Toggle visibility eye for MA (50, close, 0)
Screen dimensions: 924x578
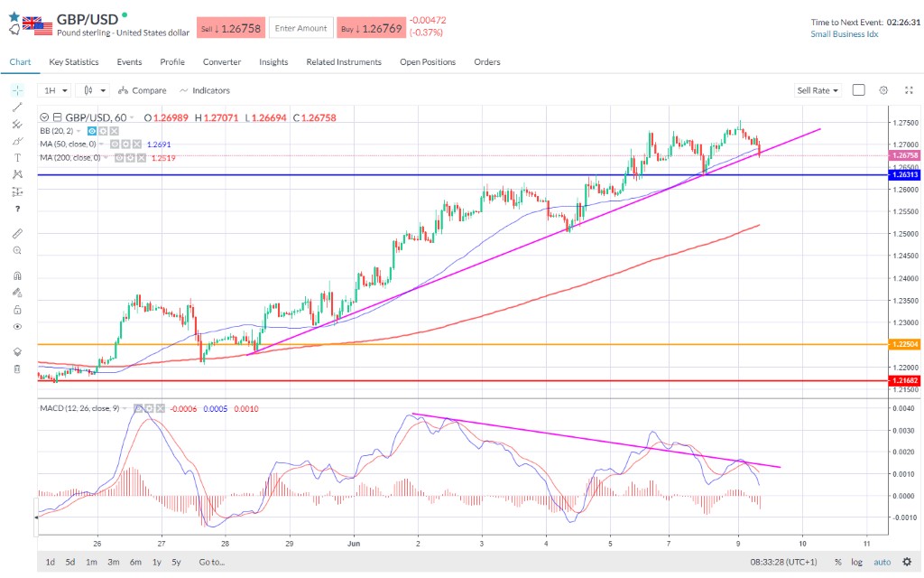pos(115,144)
